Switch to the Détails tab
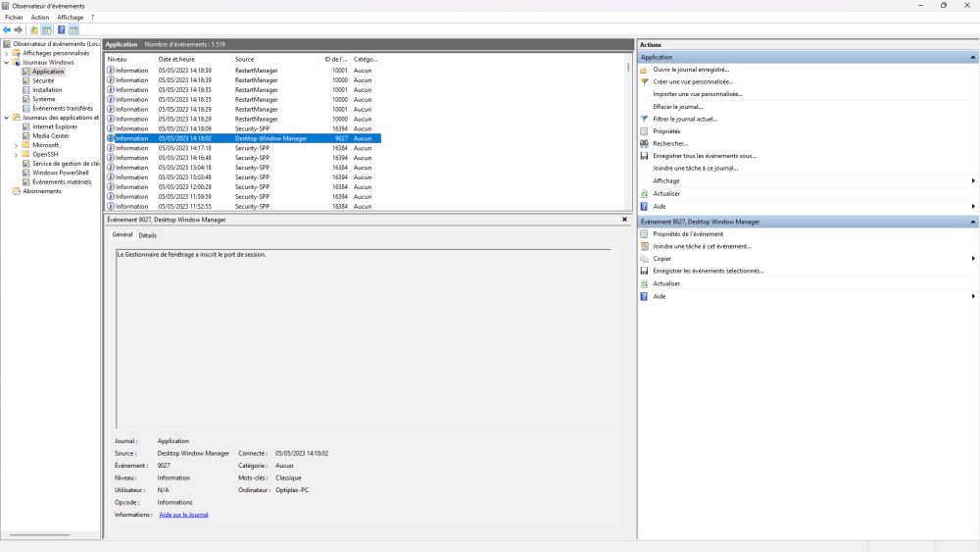The image size is (980, 552). [147, 235]
